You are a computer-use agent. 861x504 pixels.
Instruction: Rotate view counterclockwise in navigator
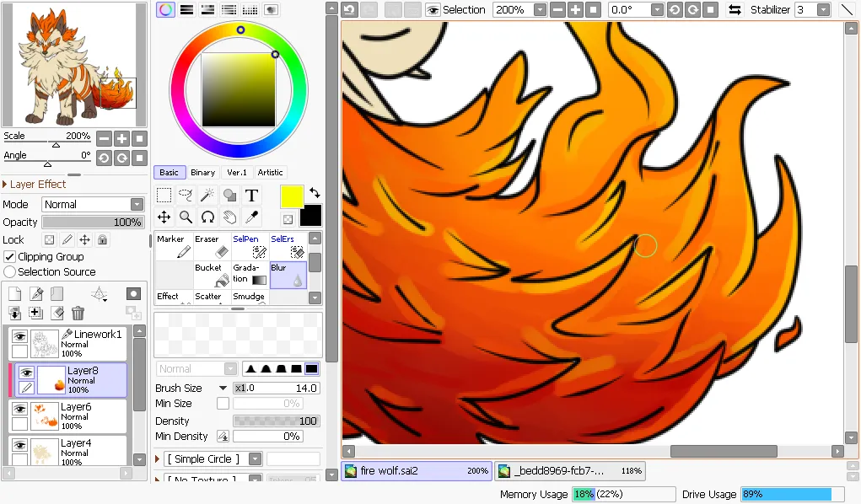coord(104,158)
